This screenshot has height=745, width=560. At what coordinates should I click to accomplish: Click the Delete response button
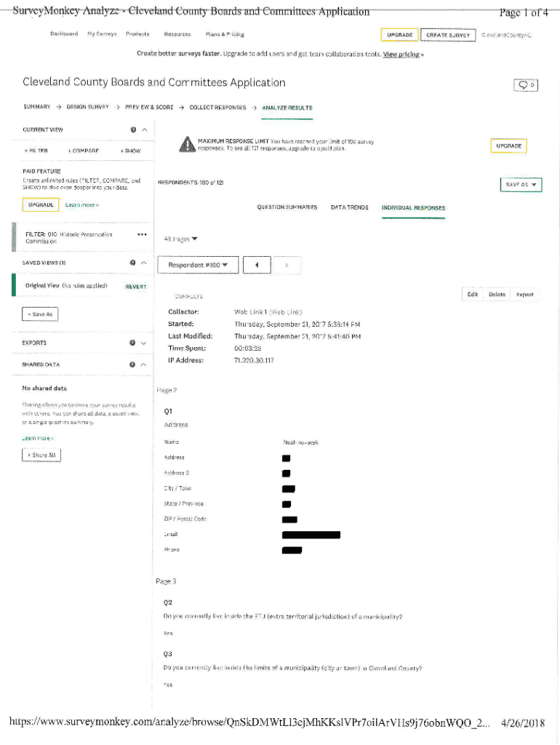pos(497,295)
